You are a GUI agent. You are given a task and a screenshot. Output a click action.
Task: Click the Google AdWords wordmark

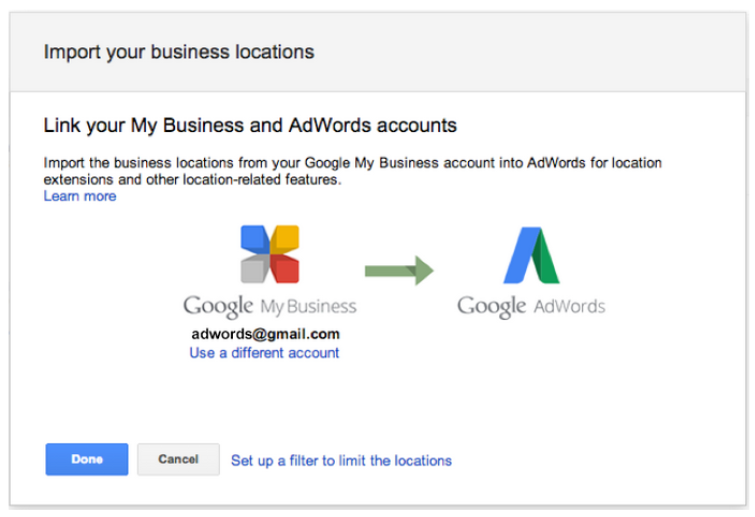[531, 306]
